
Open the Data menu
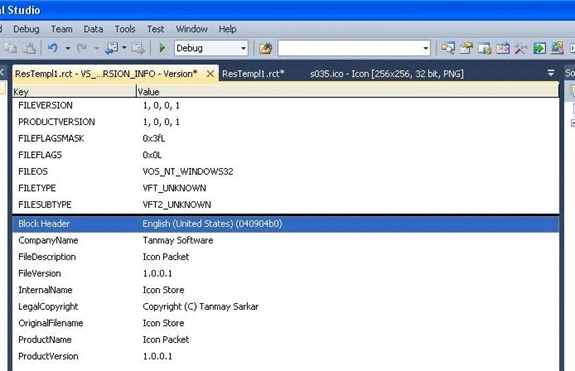(93, 29)
